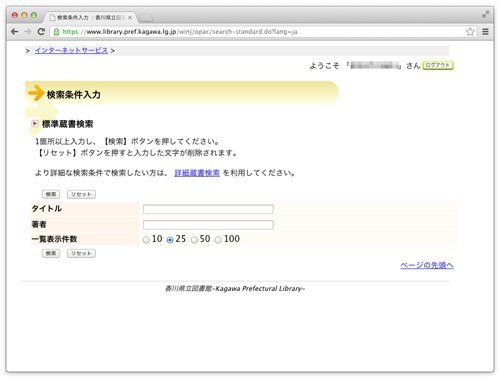Screen dimensions: 500x378
Task: Select the 25 results radio button
Action: coord(170,240)
